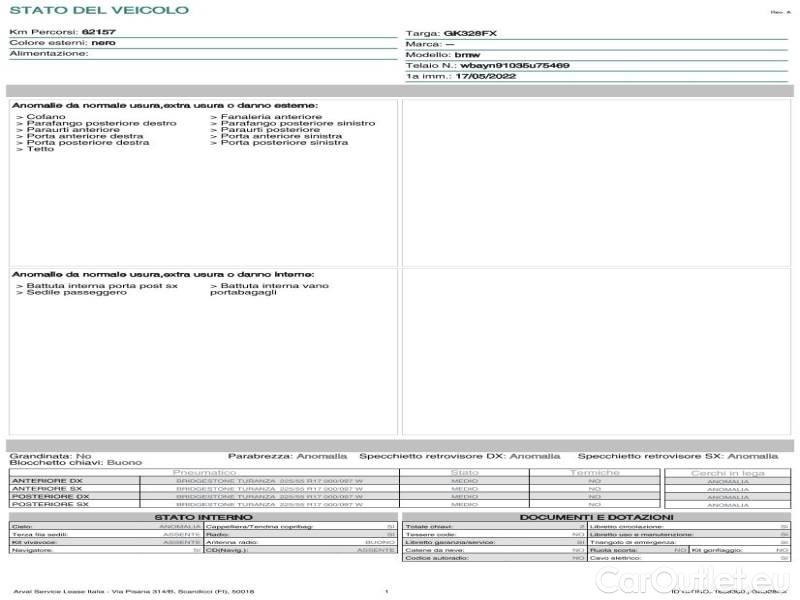800x600 pixels.
Task: Click 'Blocchetto chiavi: Buono' line
Action: tap(76, 463)
